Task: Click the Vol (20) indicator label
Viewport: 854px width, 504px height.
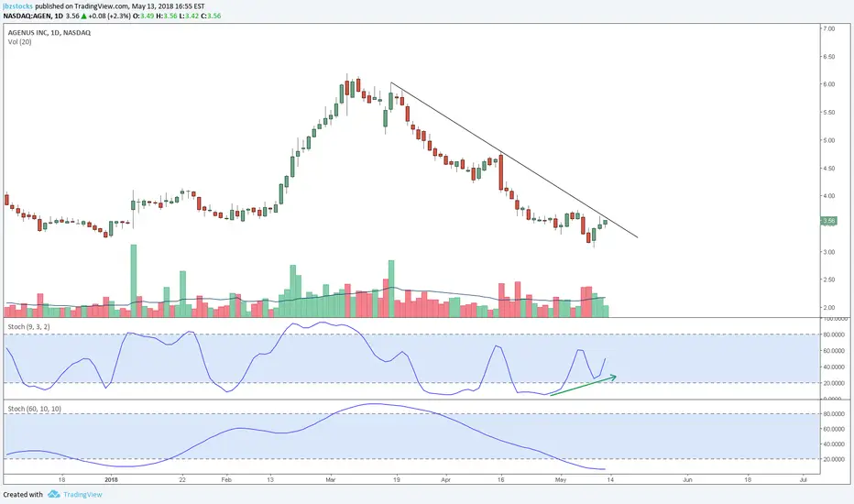Action: pyautogui.click(x=19, y=42)
